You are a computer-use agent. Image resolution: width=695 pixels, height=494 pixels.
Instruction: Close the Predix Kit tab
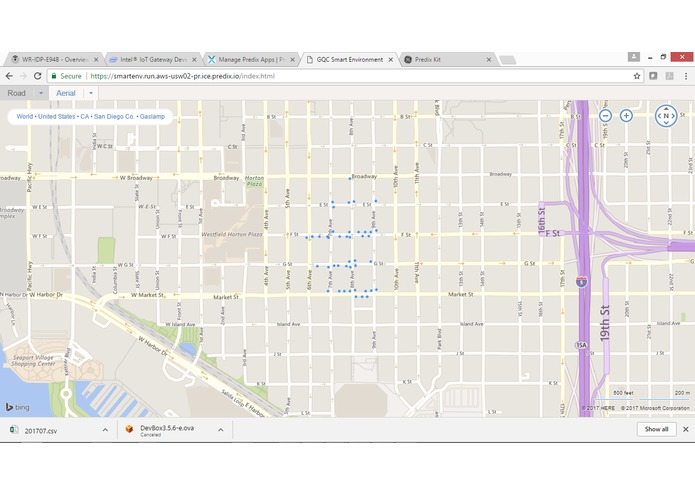489,59
